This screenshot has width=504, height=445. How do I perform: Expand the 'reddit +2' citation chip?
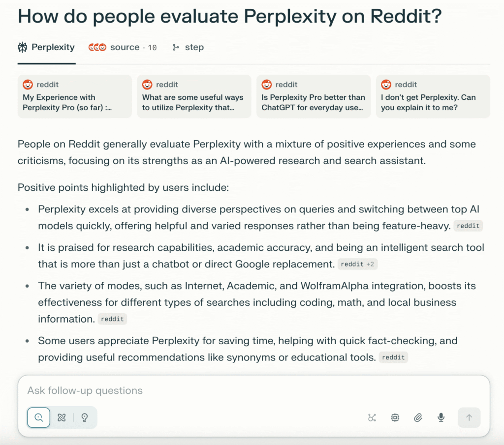[357, 265]
